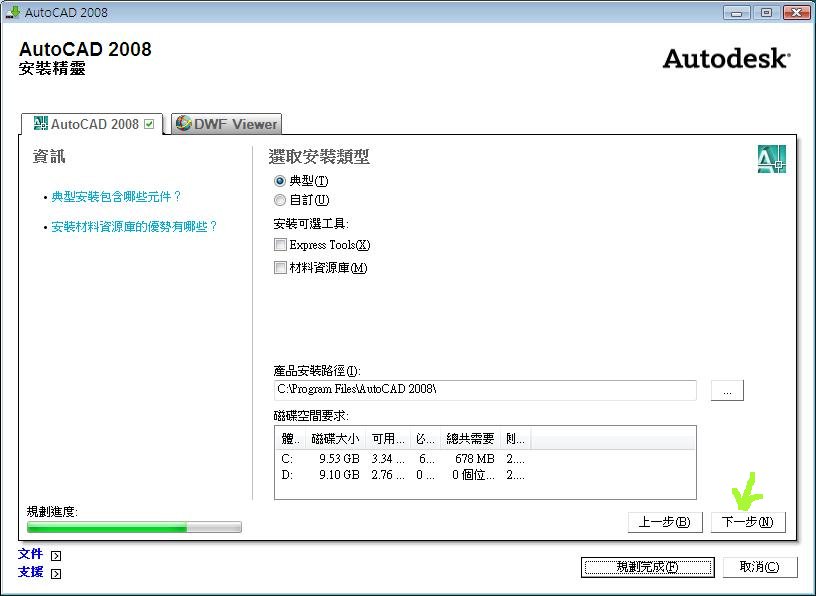Click the product install path field

[485, 390]
